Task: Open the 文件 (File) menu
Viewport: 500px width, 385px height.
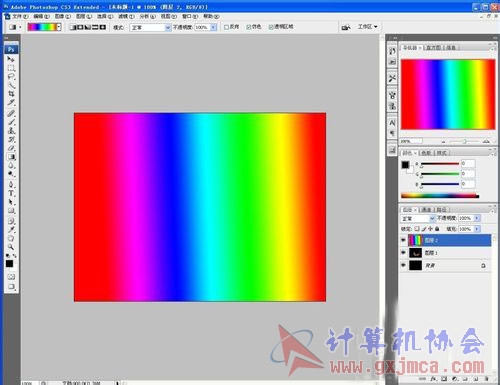Action: pyautogui.click(x=20, y=16)
